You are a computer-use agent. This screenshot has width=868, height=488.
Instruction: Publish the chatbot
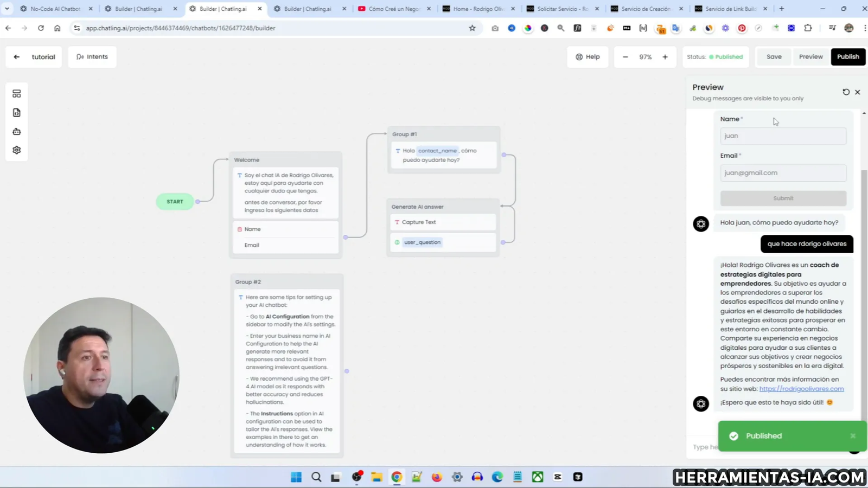click(848, 56)
